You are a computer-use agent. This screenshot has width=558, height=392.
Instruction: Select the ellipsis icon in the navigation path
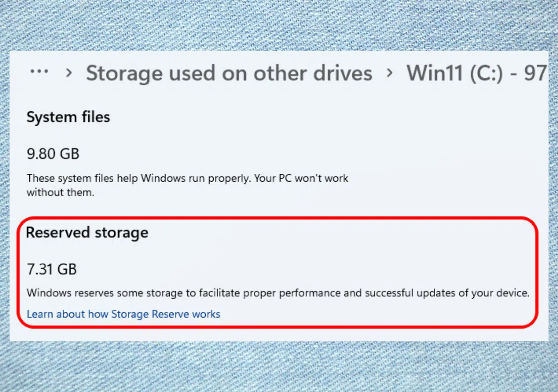39,72
